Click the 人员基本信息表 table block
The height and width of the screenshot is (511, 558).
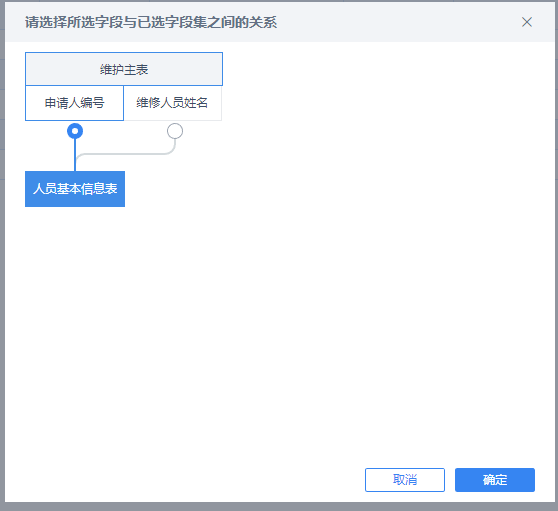click(x=75, y=189)
